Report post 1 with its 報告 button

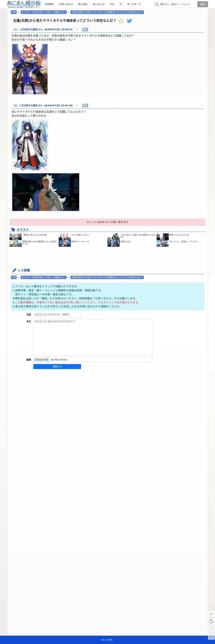click(x=85, y=29)
